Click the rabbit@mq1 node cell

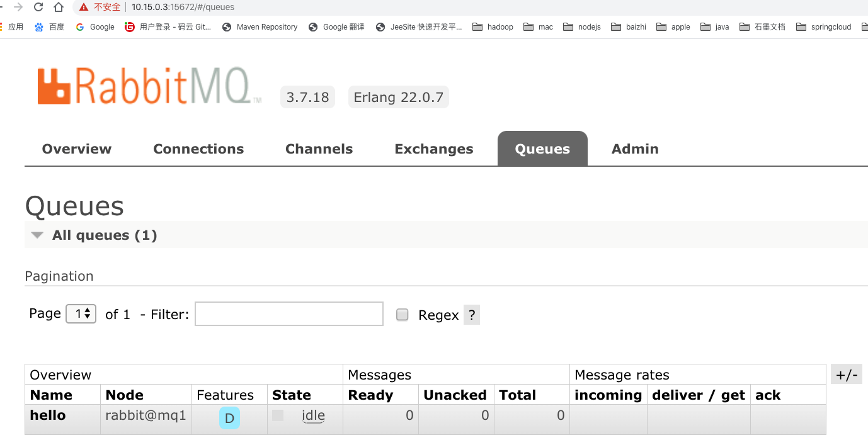coord(146,415)
